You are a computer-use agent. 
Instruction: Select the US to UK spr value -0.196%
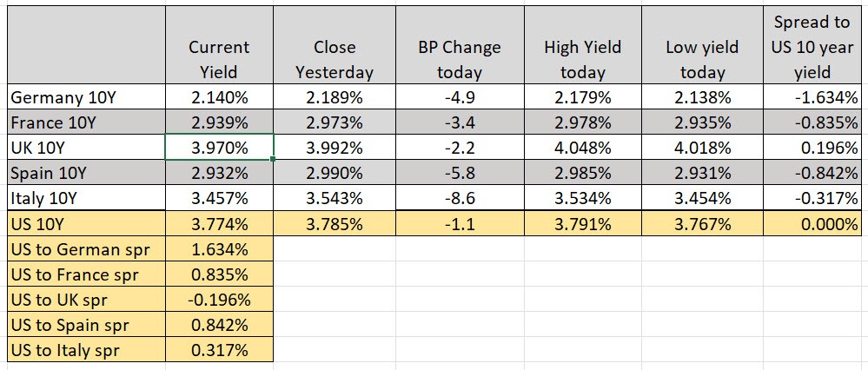click(x=219, y=301)
